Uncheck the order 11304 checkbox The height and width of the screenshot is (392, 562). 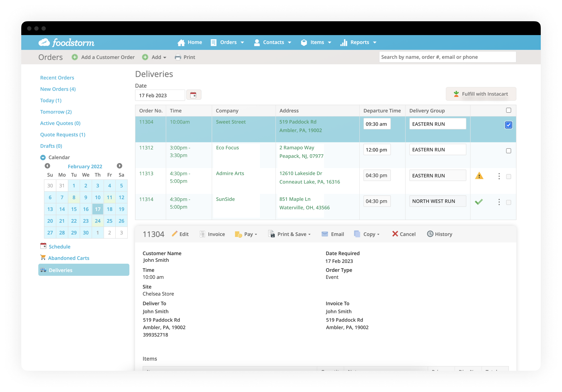(x=508, y=125)
